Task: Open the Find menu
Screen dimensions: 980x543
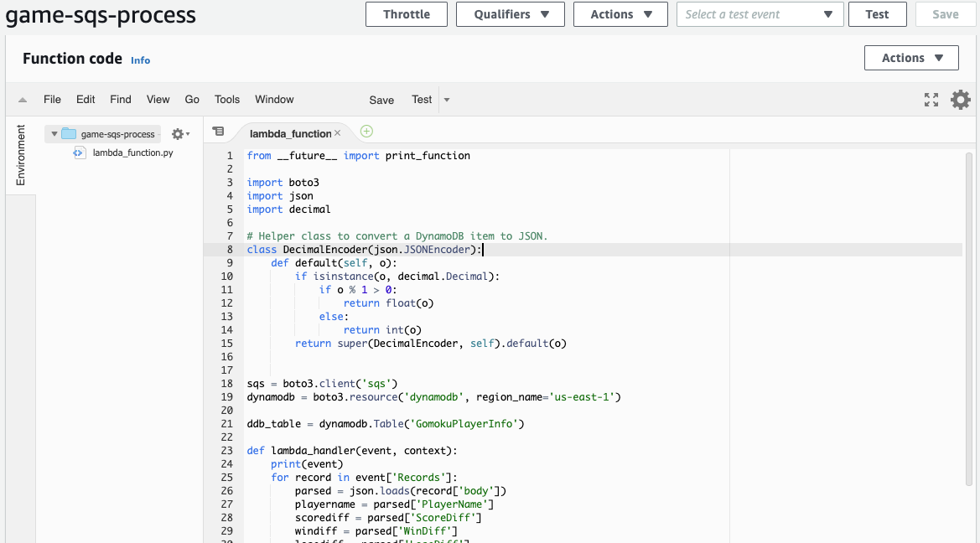Action: click(x=121, y=100)
